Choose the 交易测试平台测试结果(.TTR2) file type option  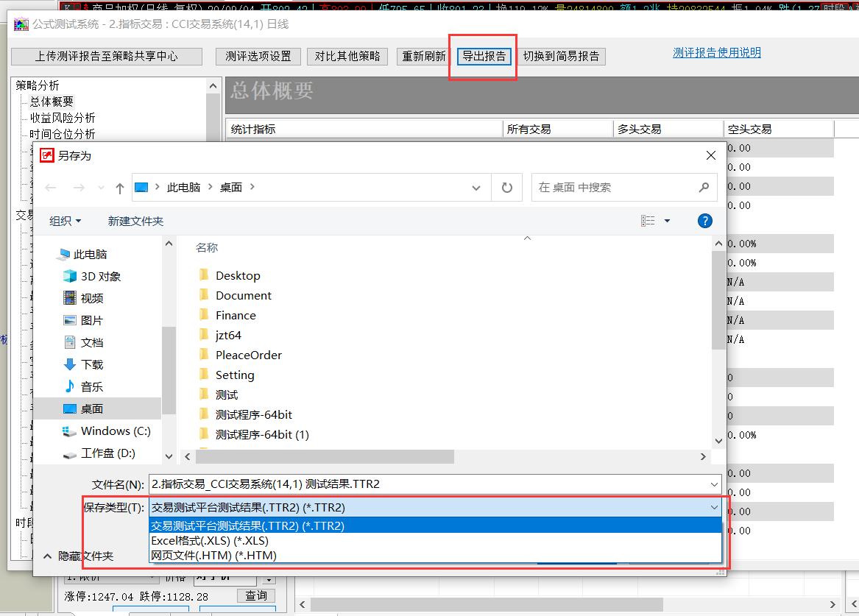pyautogui.click(x=436, y=525)
